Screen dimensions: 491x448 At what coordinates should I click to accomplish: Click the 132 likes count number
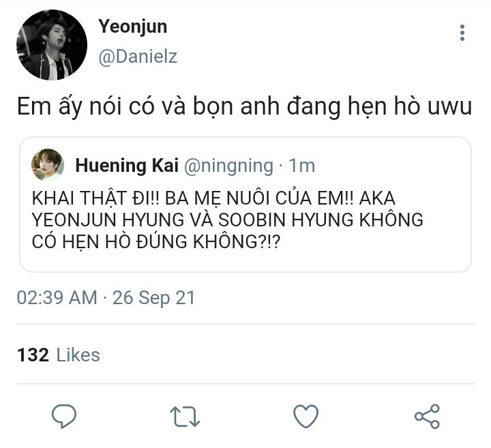point(33,355)
